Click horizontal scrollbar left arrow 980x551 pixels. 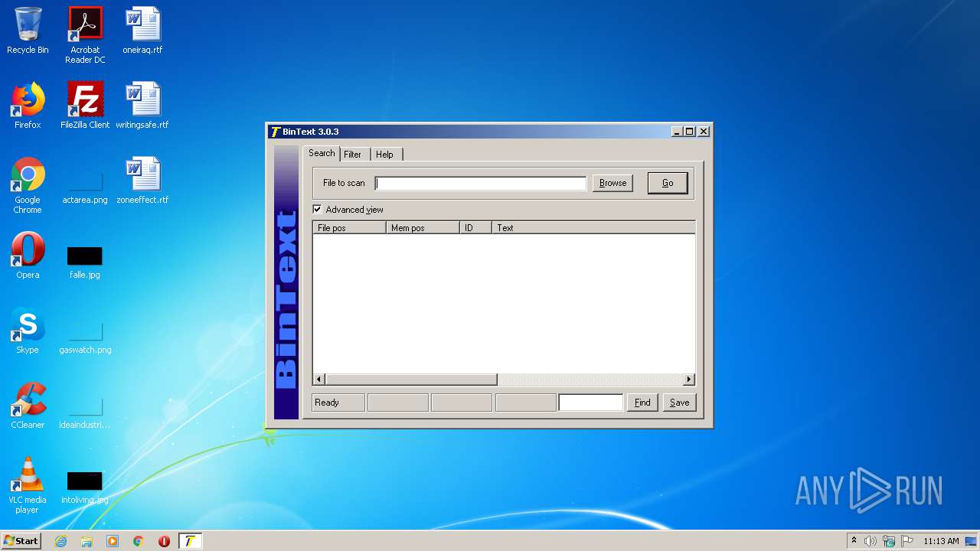click(x=319, y=380)
